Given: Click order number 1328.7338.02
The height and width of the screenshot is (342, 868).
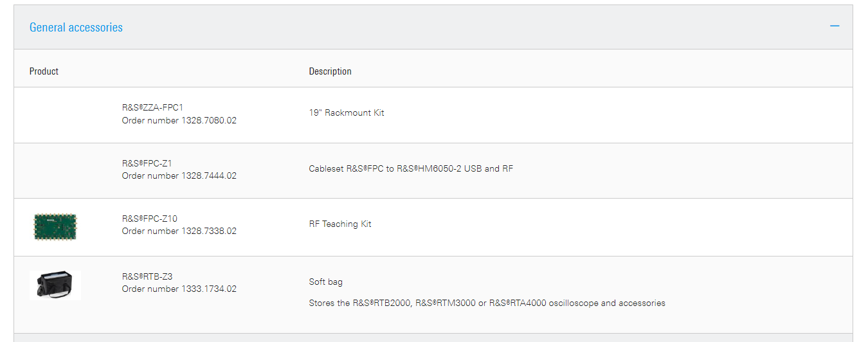Looking at the screenshot, I should point(179,231).
